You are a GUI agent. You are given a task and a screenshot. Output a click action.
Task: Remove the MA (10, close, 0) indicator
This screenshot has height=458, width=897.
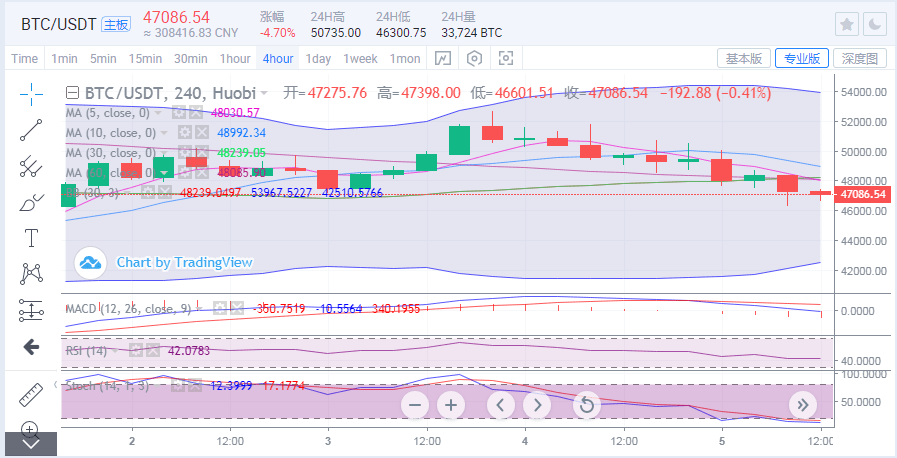point(201,133)
